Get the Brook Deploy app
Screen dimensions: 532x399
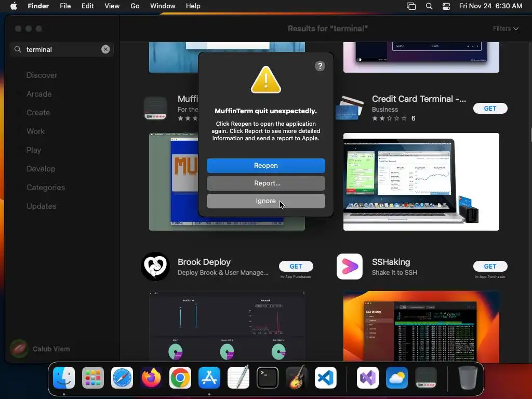pos(296,267)
